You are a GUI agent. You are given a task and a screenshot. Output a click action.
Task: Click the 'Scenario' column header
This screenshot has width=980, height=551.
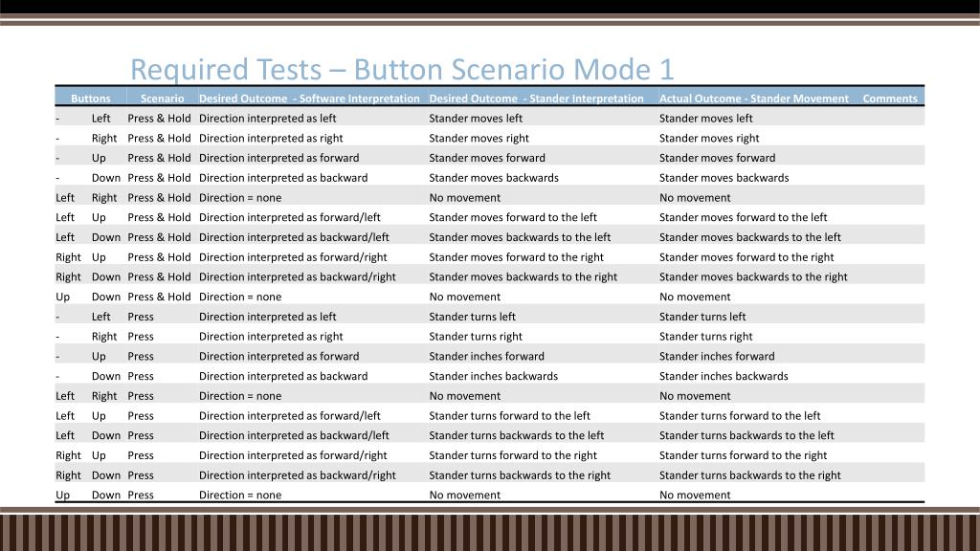pyautogui.click(x=163, y=99)
